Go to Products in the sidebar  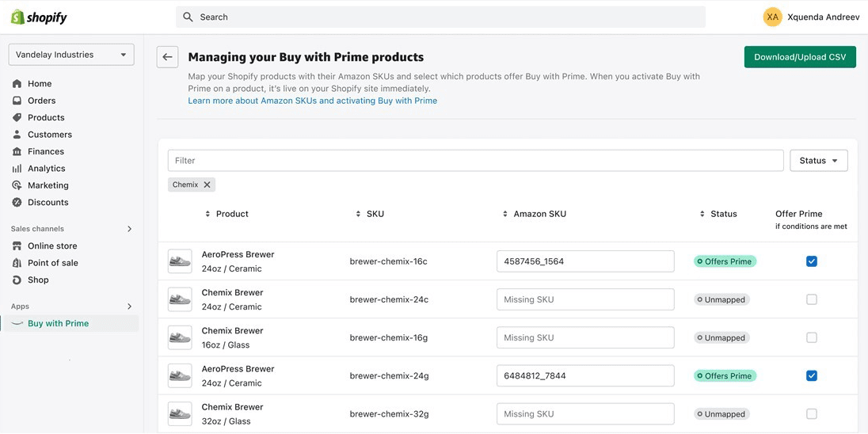pyautogui.click(x=46, y=117)
